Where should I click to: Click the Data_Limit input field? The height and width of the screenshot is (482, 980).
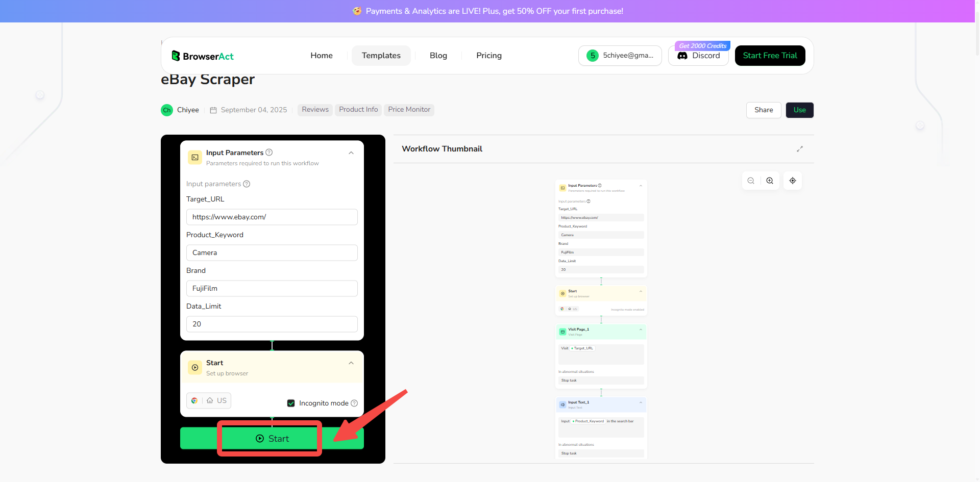click(272, 324)
